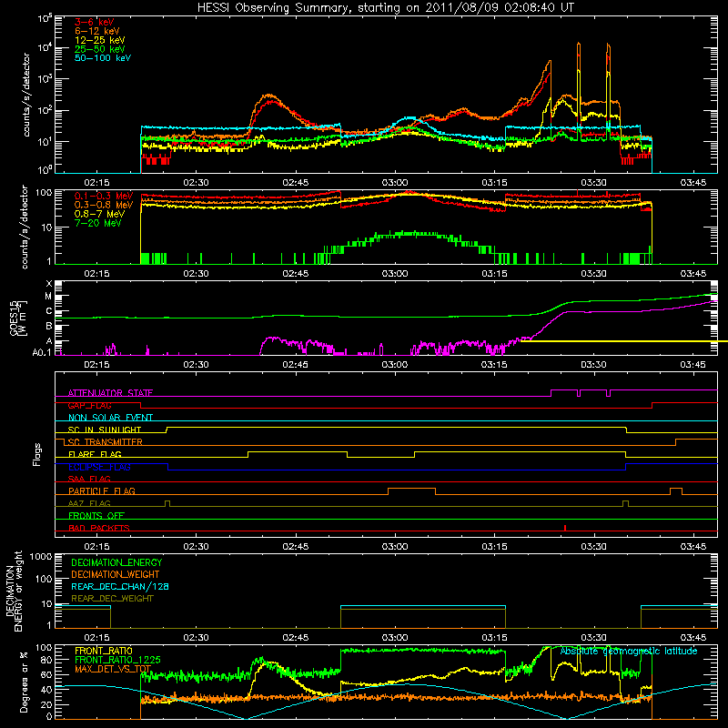Select the SAA_FLAG label
728x728 pixels.
[x=89, y=480]
